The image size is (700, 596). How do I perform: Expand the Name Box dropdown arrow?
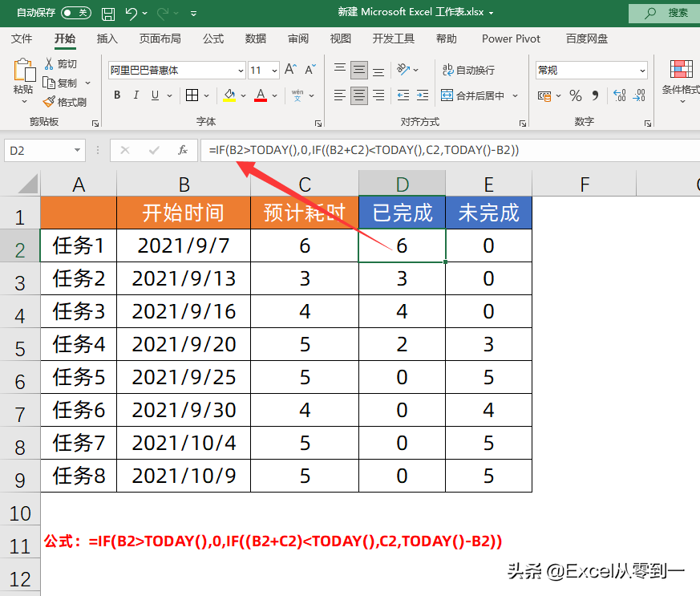point(77,151)
